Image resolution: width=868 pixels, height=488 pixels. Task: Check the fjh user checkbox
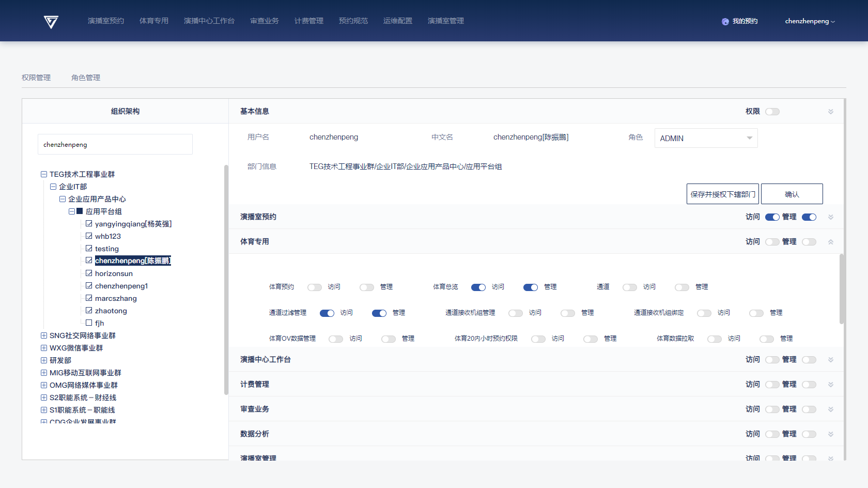[x=89, y=323]
